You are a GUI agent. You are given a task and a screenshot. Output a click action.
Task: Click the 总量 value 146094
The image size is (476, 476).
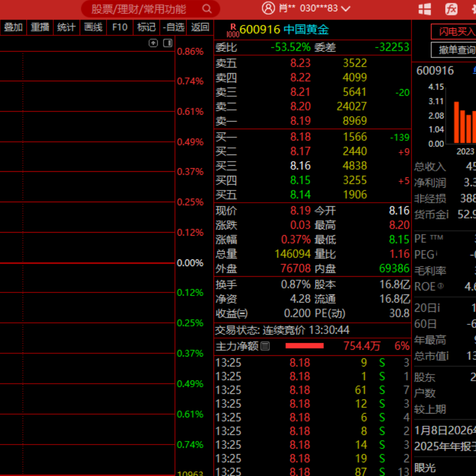point(292,254)
